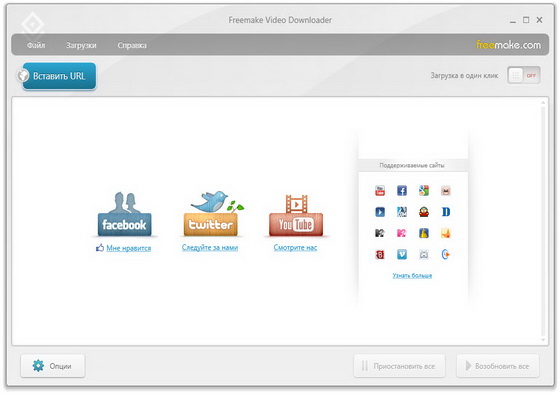Select the Google site icon
The image size is (560, 394).
(x=424, y=191)
